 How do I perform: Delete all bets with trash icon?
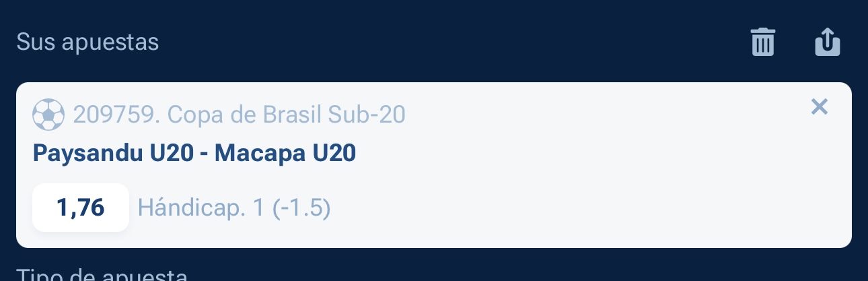coord(763,42)
